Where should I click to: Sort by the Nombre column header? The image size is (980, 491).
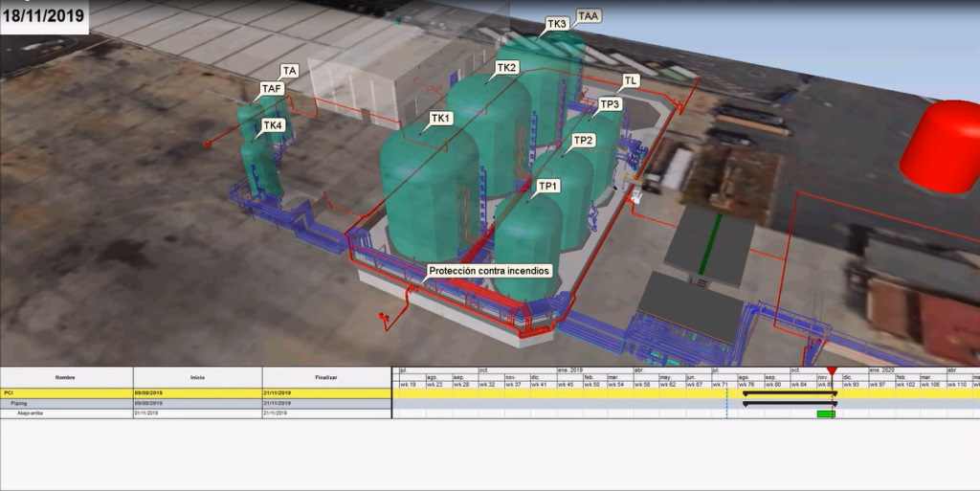tap(65, 377)
